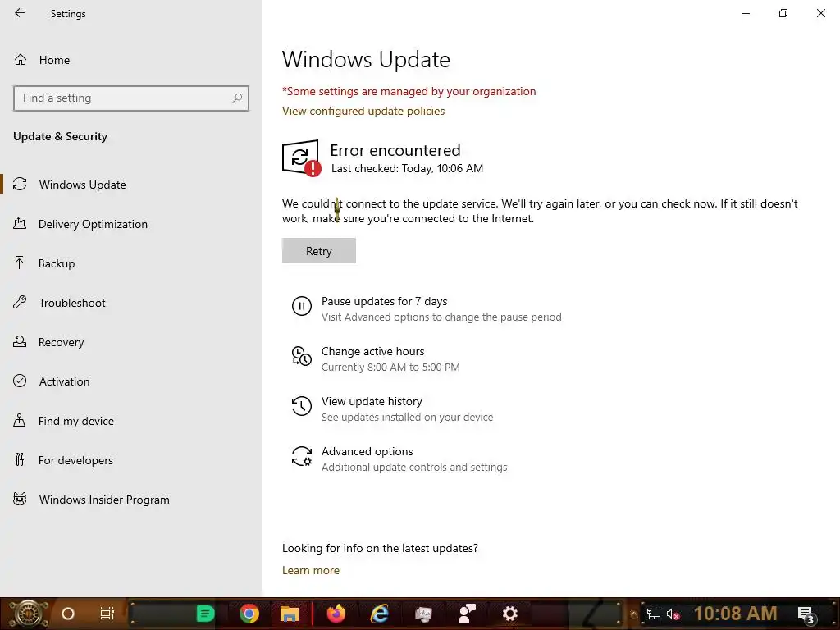Click 'Currently 8:00 AM to 5:00 PM' text
The image size is (840, 630).
coord(390,367)
